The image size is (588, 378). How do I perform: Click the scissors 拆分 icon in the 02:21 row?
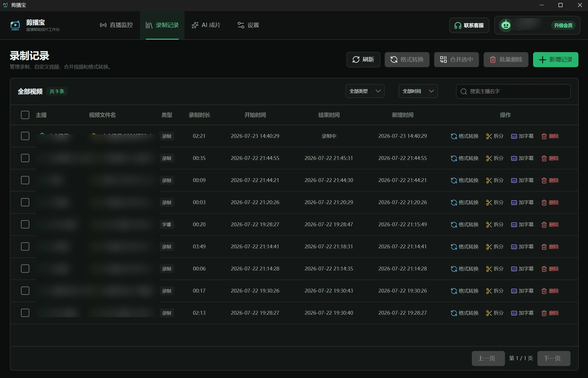[489, 136]
